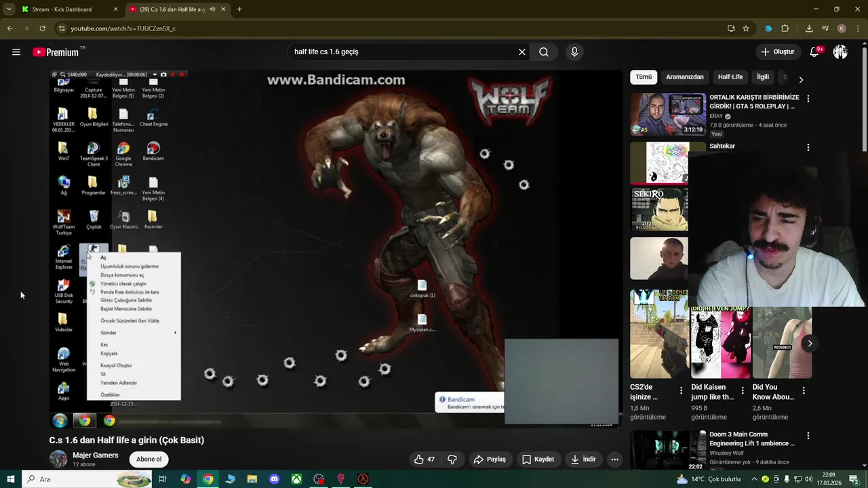
Task: Dislike the video with thumbs down
Action: 452,460
